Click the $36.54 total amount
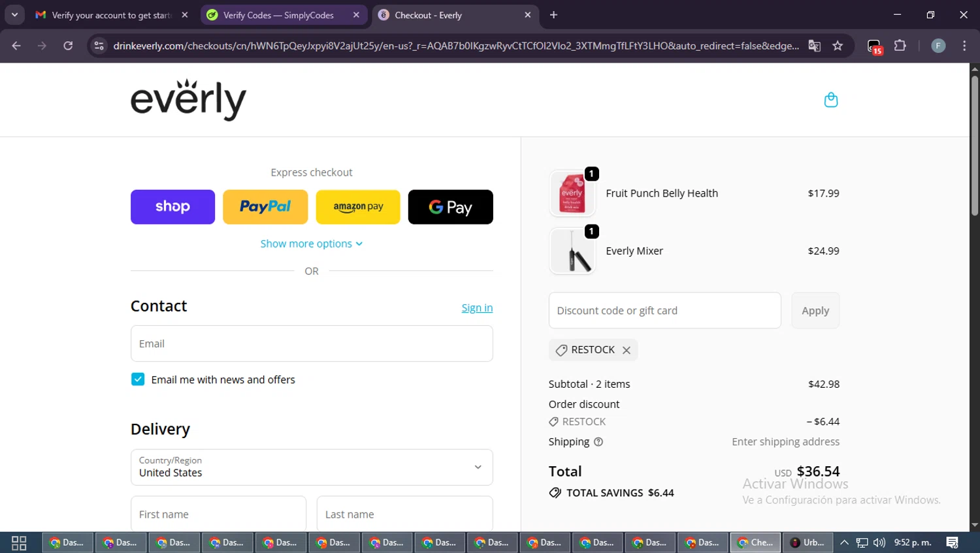 tap(818, 471)
